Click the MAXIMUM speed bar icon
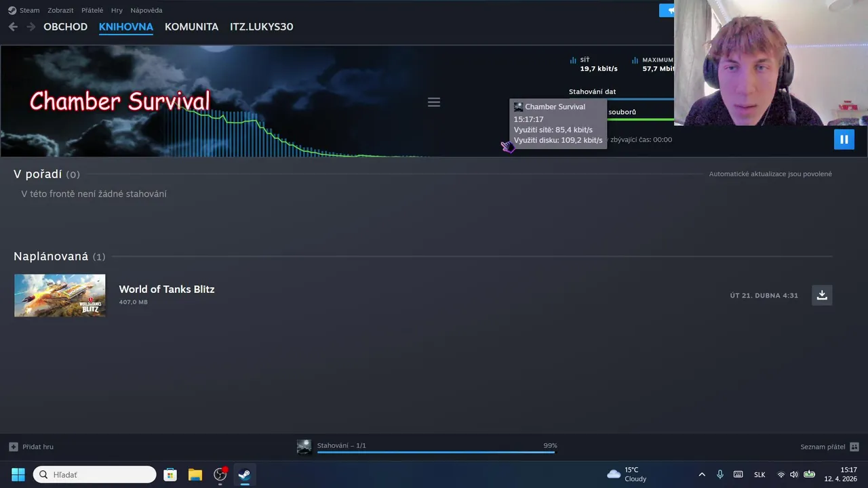 point(635,60)
